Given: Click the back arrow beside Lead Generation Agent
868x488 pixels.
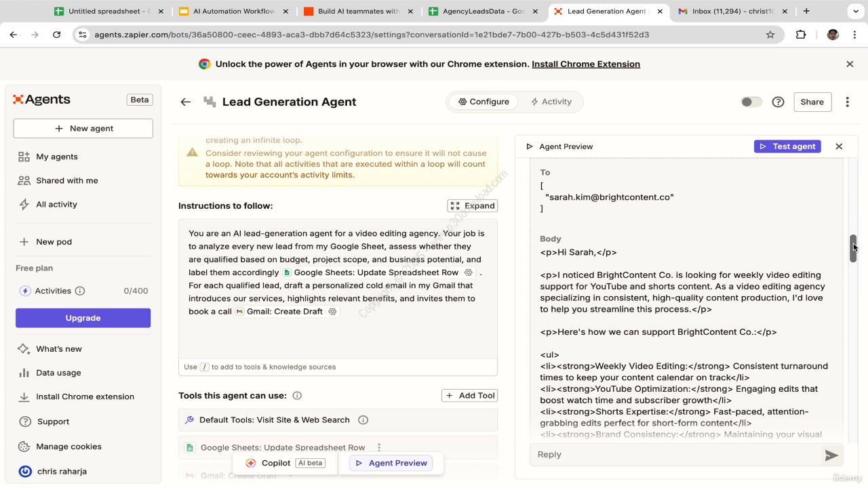Looking at the screenshot, I should pyautogui.click(x=185, y=102).
